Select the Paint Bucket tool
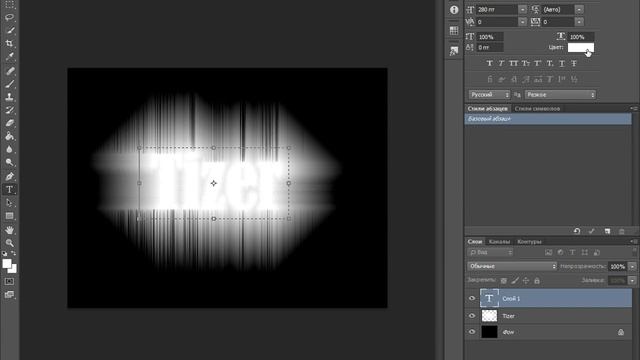The width and height of the screenshot is (640, 360). click(9, 136)
